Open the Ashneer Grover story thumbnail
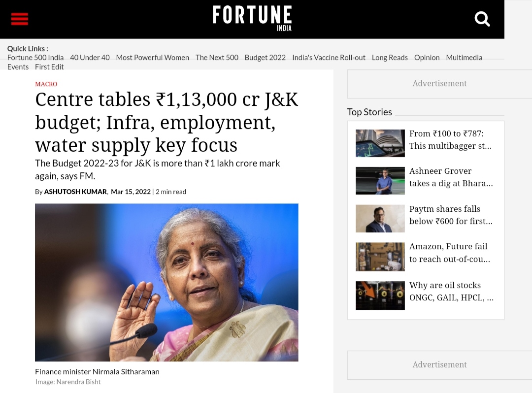Screen dimensions: 532x393 [380, 181]
